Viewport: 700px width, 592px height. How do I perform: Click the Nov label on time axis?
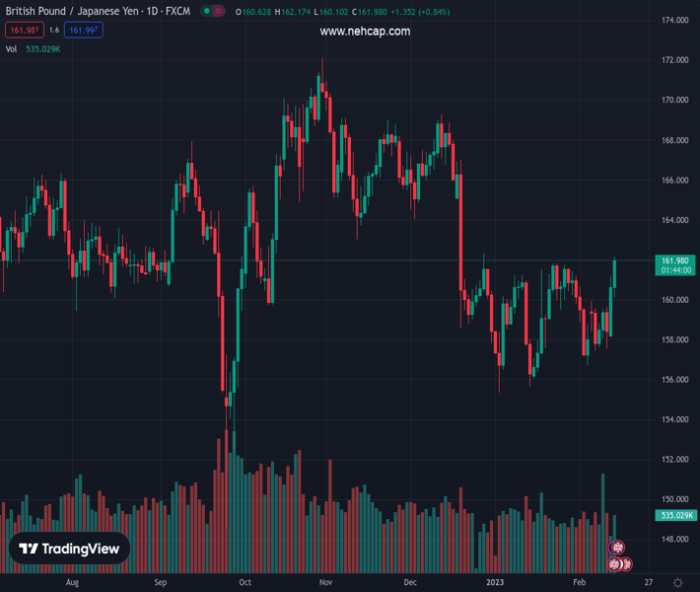(x=325, y=582)
